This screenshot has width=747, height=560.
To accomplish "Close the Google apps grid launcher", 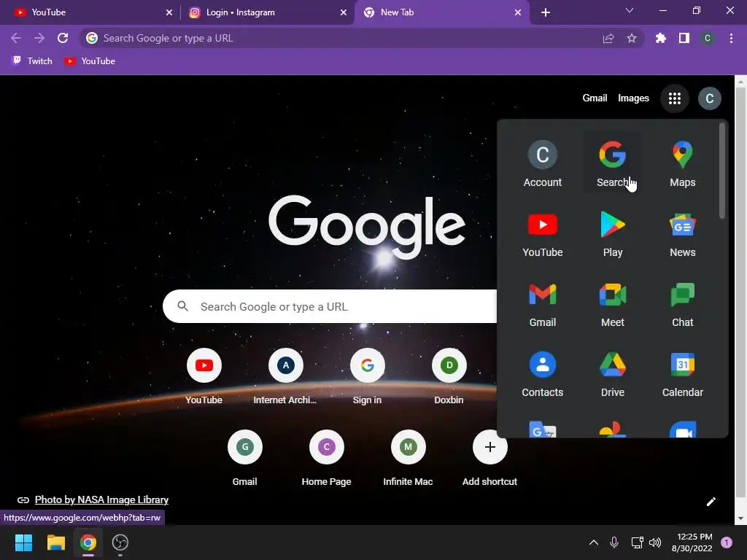I will tap(674, 98).
